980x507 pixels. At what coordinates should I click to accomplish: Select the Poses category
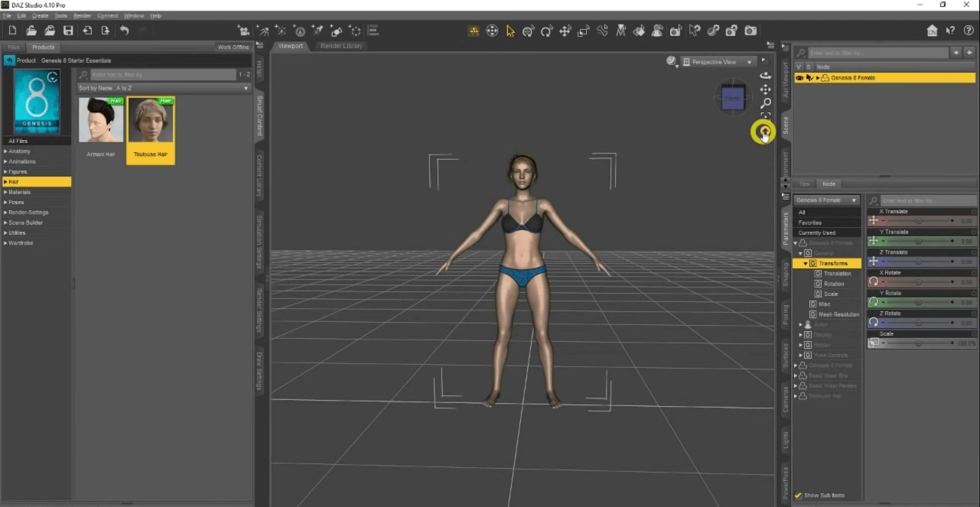tap(36, 203)
